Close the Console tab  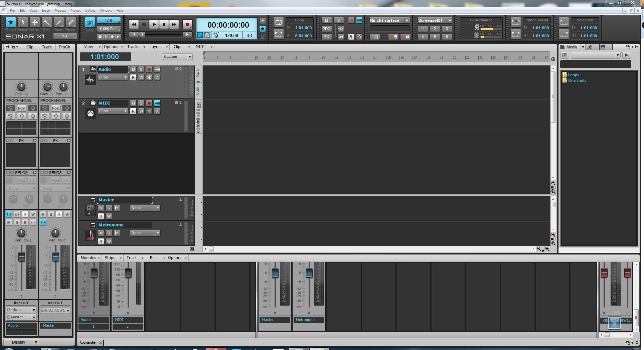(x=101, y=343)
